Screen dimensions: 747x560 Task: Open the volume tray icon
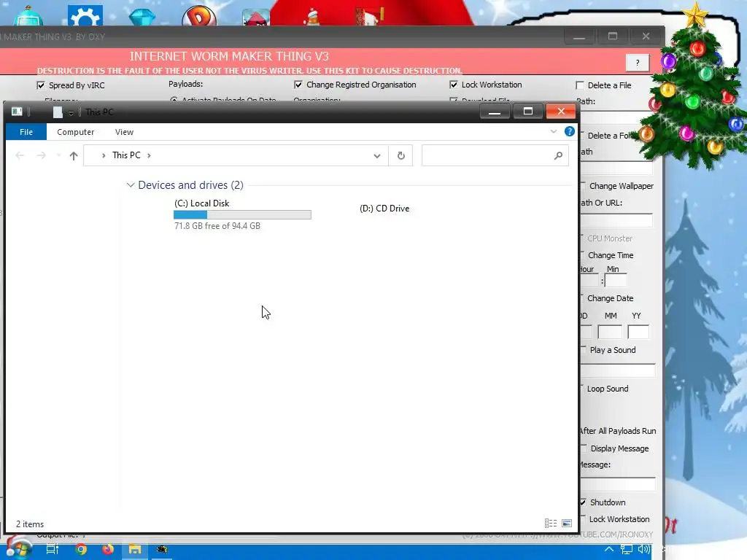pos(643,550)
